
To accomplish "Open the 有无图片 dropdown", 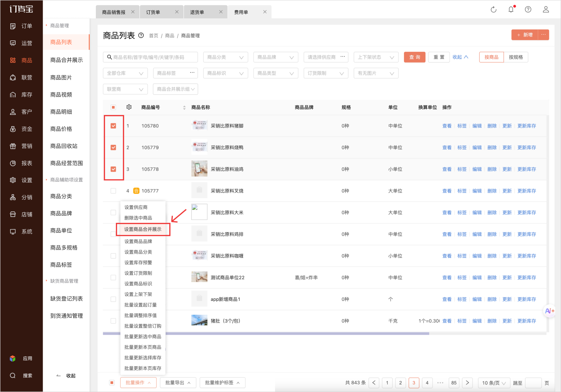I will click(x=376, y=73).
